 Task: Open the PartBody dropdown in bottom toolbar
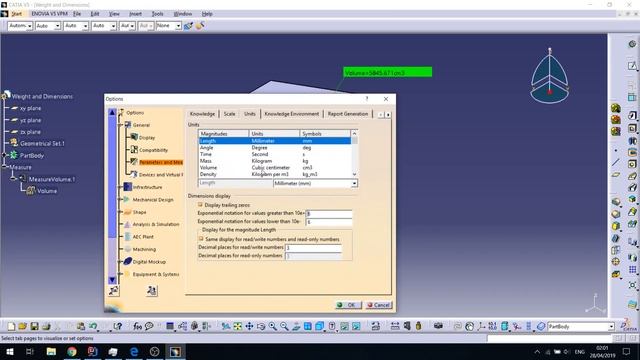point(611,327)
